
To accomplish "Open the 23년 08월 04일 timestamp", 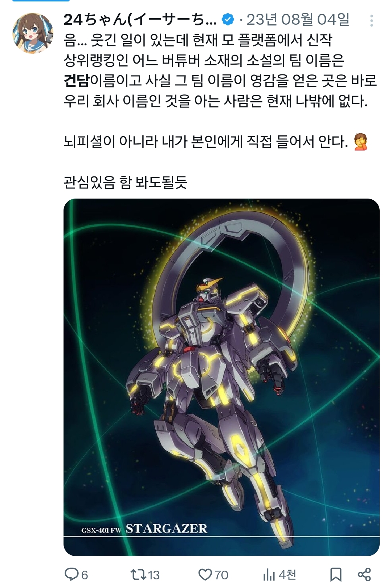I will pyautogui.click(x=298, y=20).
